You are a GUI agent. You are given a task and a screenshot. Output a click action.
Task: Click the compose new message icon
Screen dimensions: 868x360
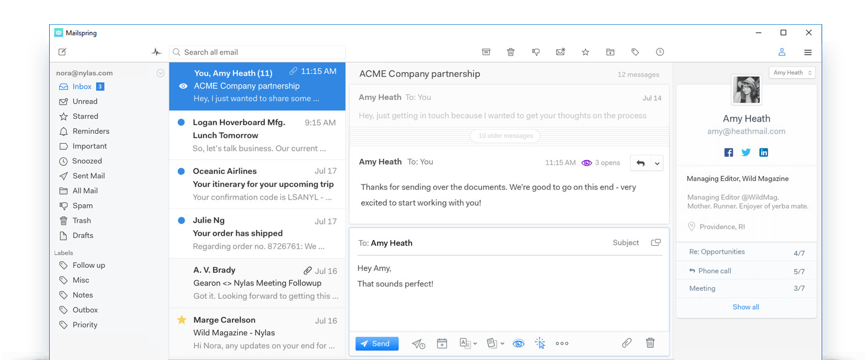(62, 52)
